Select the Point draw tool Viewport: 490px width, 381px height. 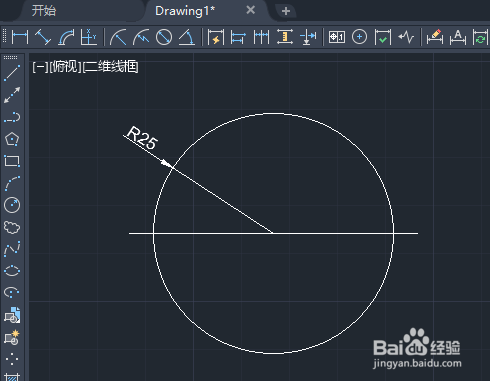[x=12, y=359]
